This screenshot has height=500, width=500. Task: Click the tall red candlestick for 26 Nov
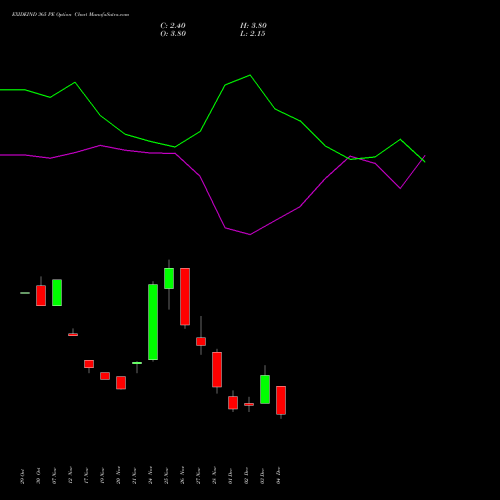pos(185,296)
